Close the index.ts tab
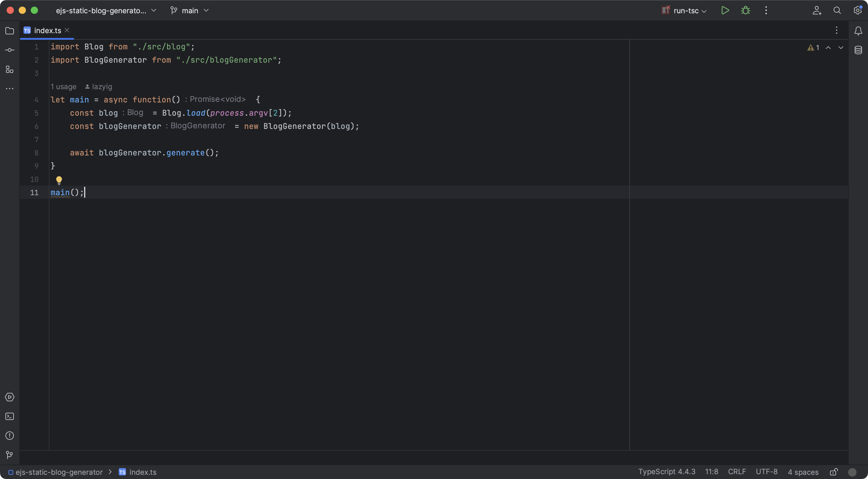This screenshot has width=868, height=479. [x=67, y=30]
